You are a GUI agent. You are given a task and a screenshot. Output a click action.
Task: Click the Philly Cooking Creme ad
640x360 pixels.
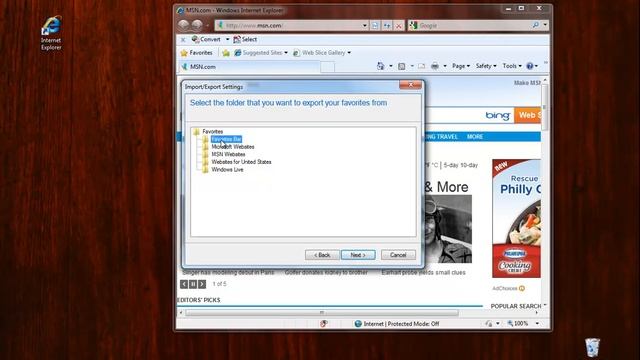coord(516,218)
